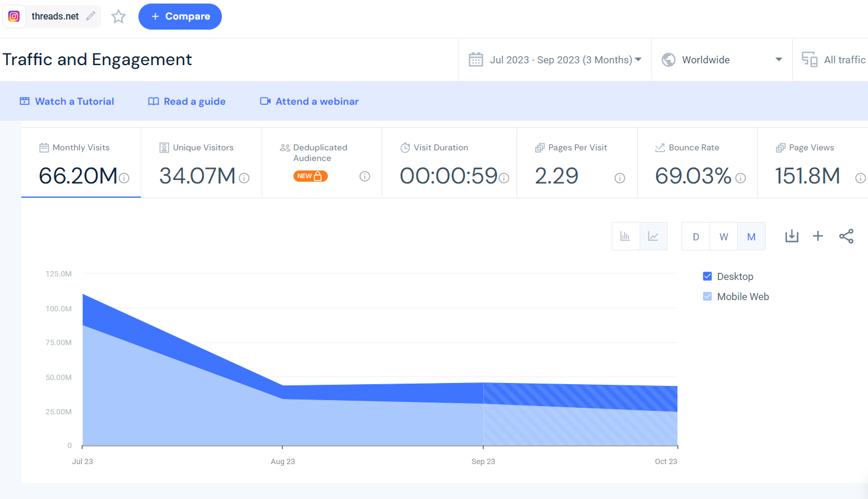Open the All traffic dropdown
868x499 pixels.
(x=834, y=60)
